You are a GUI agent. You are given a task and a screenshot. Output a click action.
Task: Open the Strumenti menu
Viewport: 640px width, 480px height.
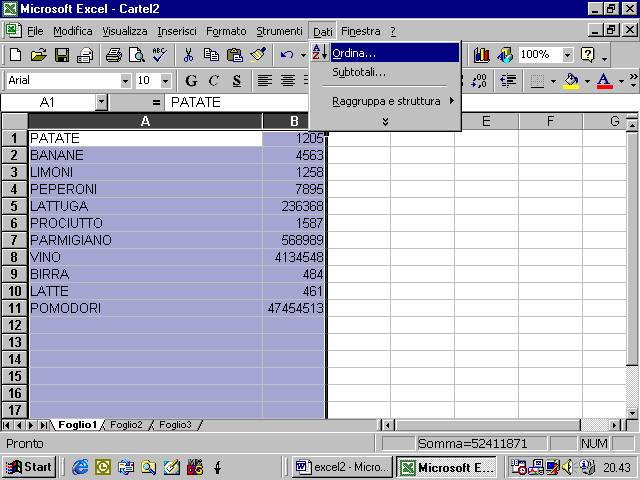tap(279, 31)
